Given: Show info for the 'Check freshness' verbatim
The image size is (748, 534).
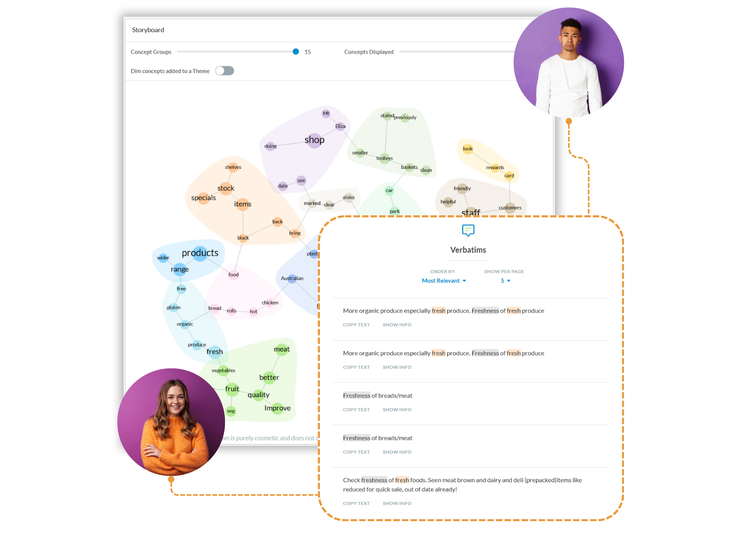Looking at the screenshot, I should 396,503.
